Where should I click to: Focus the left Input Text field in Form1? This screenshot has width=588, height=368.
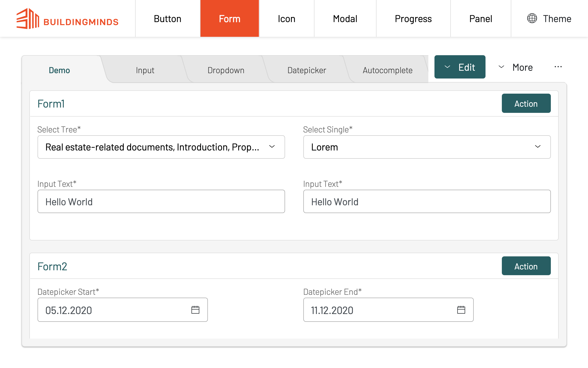click(161, 202)
